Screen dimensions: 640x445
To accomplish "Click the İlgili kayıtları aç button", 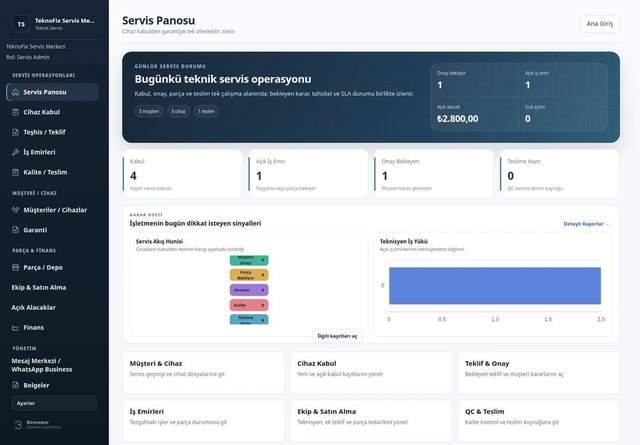I will coord(337,336).
